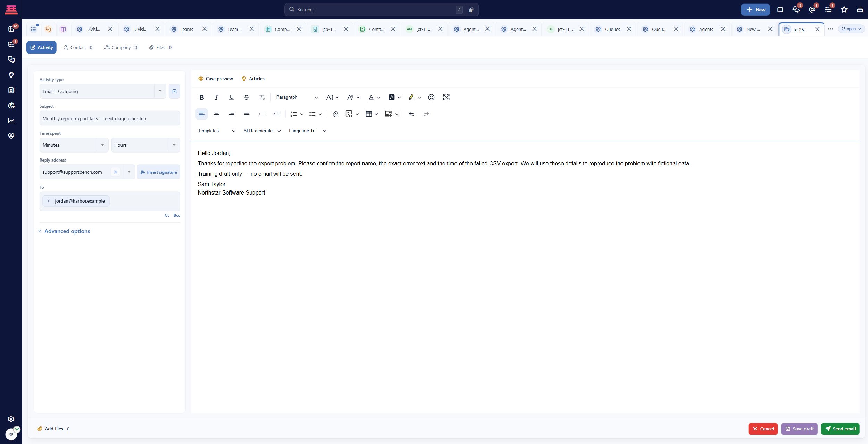Switch to the Contact tab

tap(78, 48)
